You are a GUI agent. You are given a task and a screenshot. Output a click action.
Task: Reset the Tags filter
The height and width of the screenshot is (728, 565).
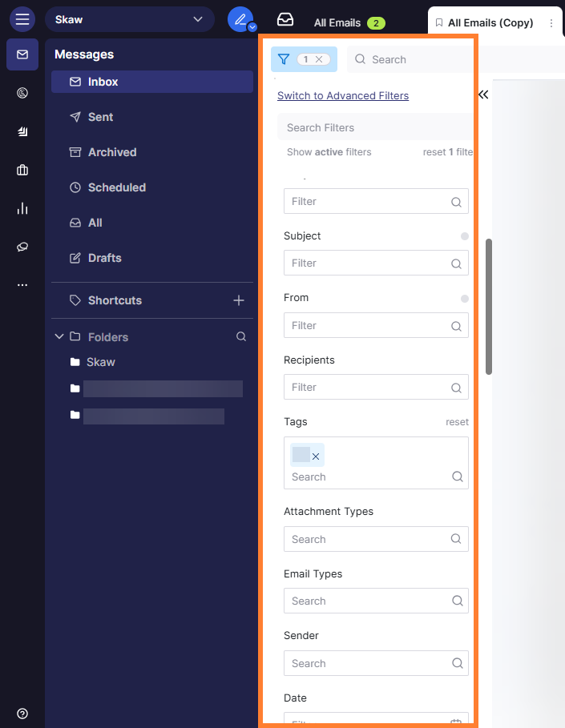click(x=457, y=422)
